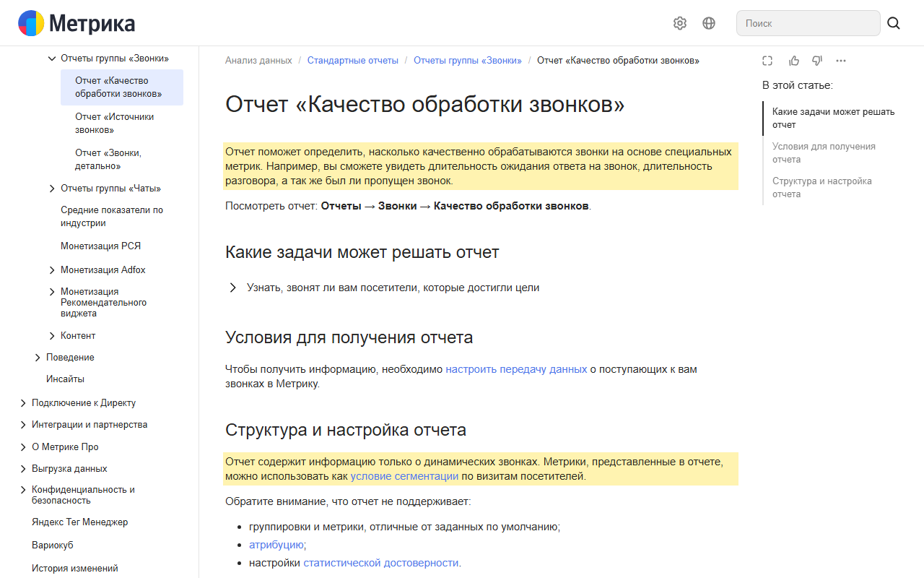
Task: Open settings gear icon in header
Action: 680,23
